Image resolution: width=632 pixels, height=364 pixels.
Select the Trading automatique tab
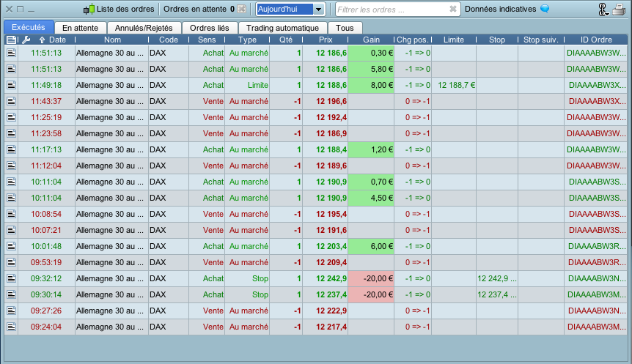click(282, 27)
